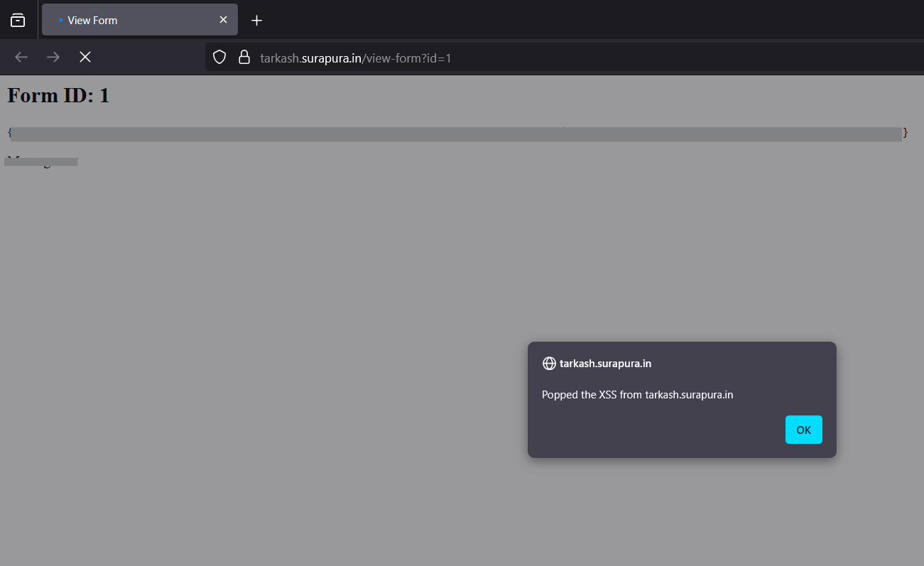This screenshot has height=566, width=924.
Task: Go back one page
Action: [21, 57]
